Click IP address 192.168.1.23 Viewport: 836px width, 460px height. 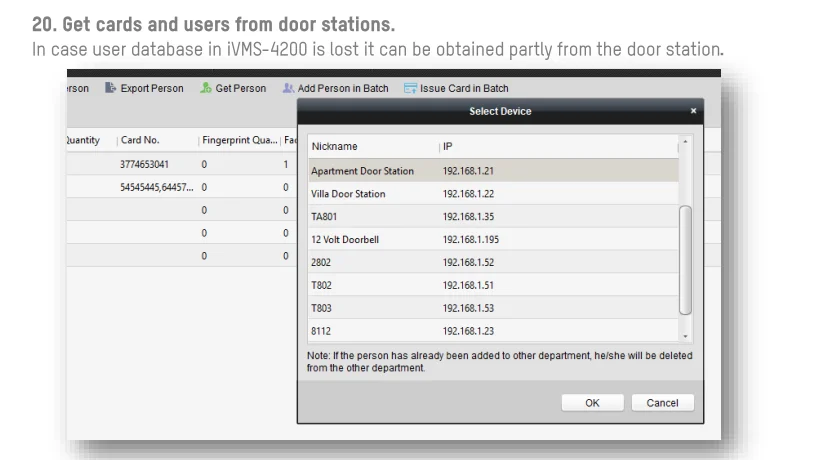point(468,331)
